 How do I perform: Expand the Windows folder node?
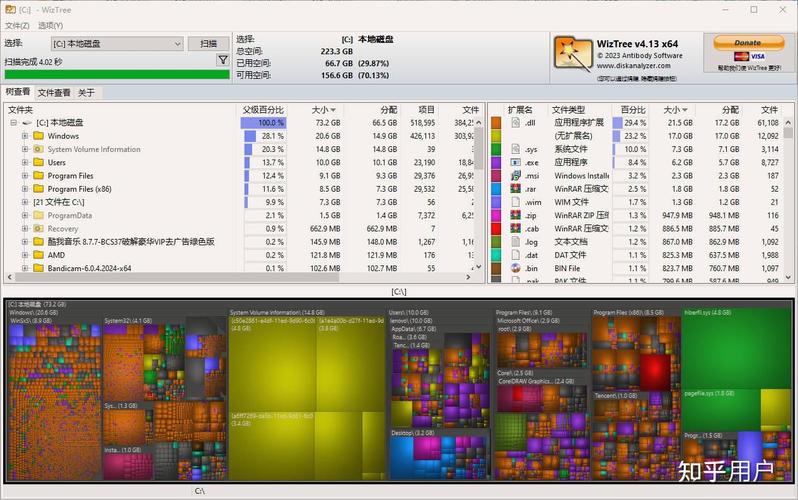[x=24, y=136]
